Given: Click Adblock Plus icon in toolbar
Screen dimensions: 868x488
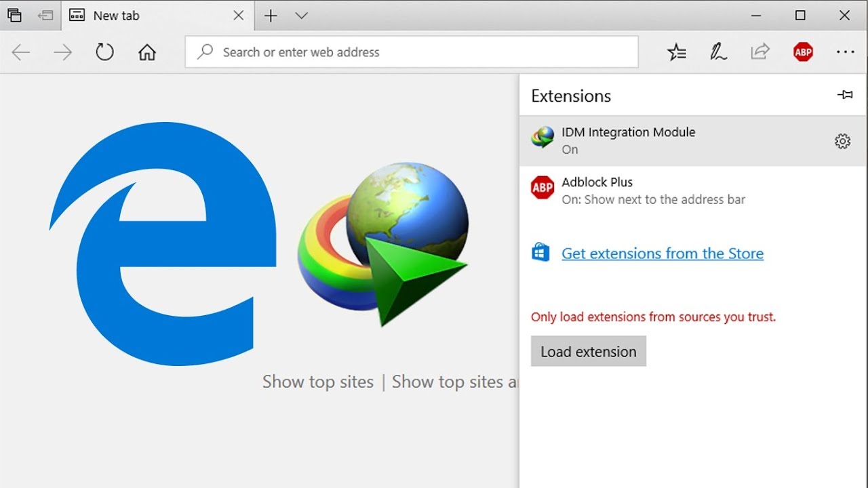Looking at the screenshot, I should click(803, 52).
